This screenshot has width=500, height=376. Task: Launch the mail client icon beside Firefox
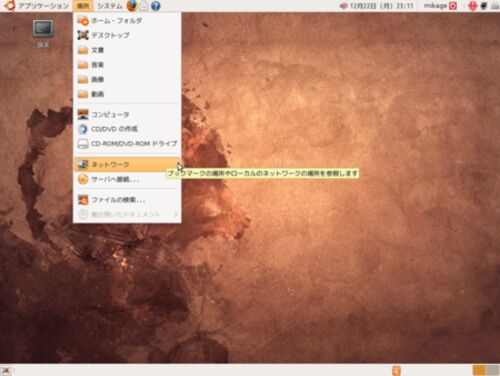tap(144, 6)
